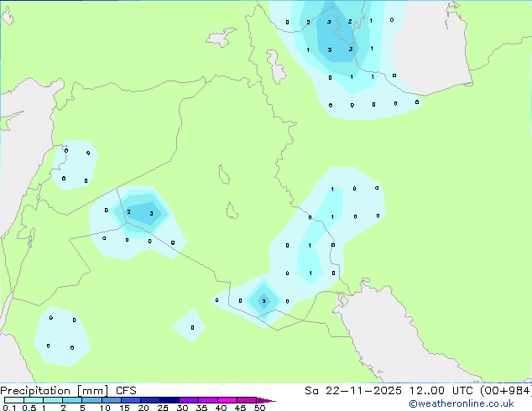Screen dimensions: 532x411
Task: Select the CFS model label
Action: [126, 391]
